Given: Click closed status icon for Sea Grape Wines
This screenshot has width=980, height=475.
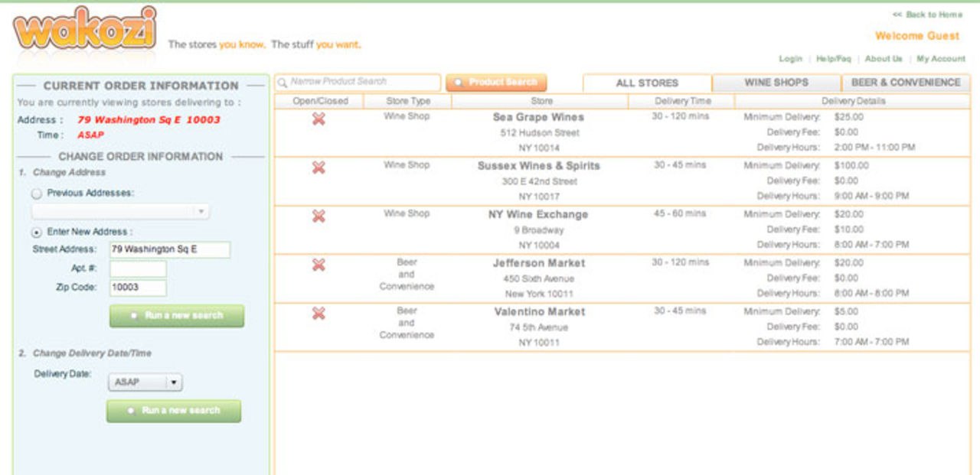Looking at the screenshot, I should point(319,119).
